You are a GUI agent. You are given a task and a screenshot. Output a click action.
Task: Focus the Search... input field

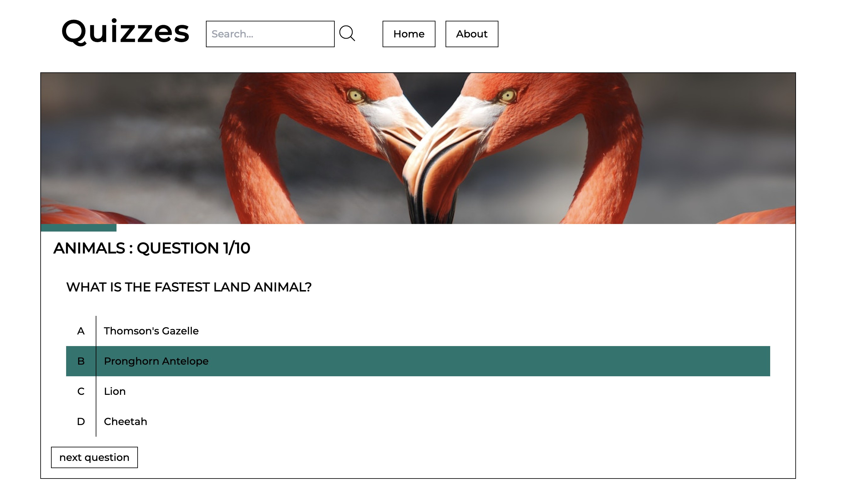[x=270, y=34]
